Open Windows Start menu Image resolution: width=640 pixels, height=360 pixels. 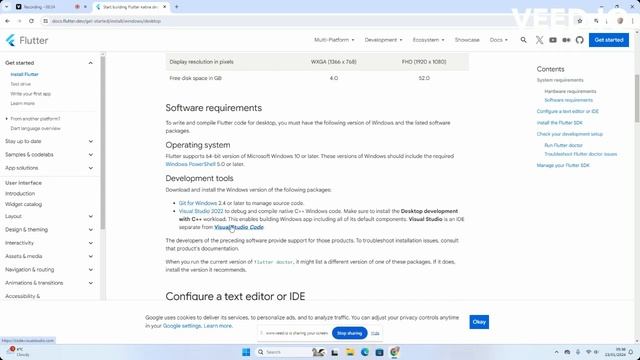(x=246, y=352)
